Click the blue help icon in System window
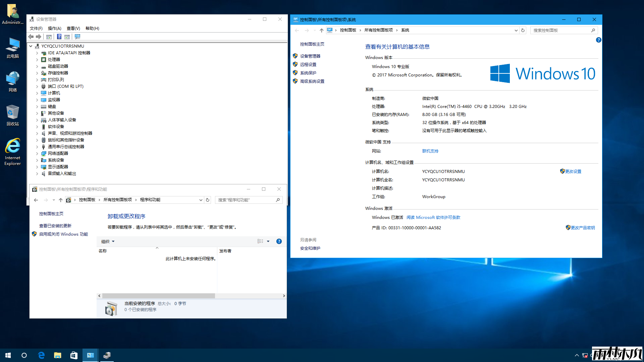This screenshot has width=644, height=362. tap(598, 40)
